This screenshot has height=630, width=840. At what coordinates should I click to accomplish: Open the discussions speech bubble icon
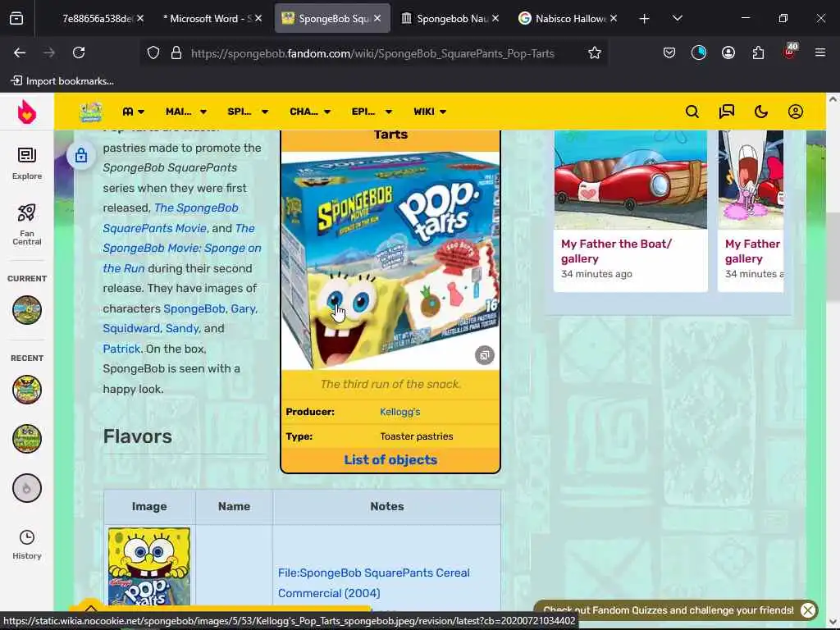[727, 112]
